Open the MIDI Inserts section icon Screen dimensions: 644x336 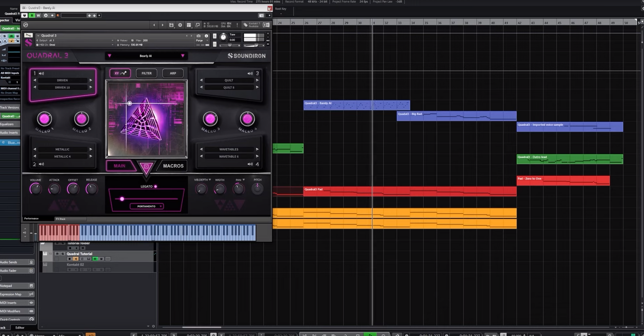31,303
